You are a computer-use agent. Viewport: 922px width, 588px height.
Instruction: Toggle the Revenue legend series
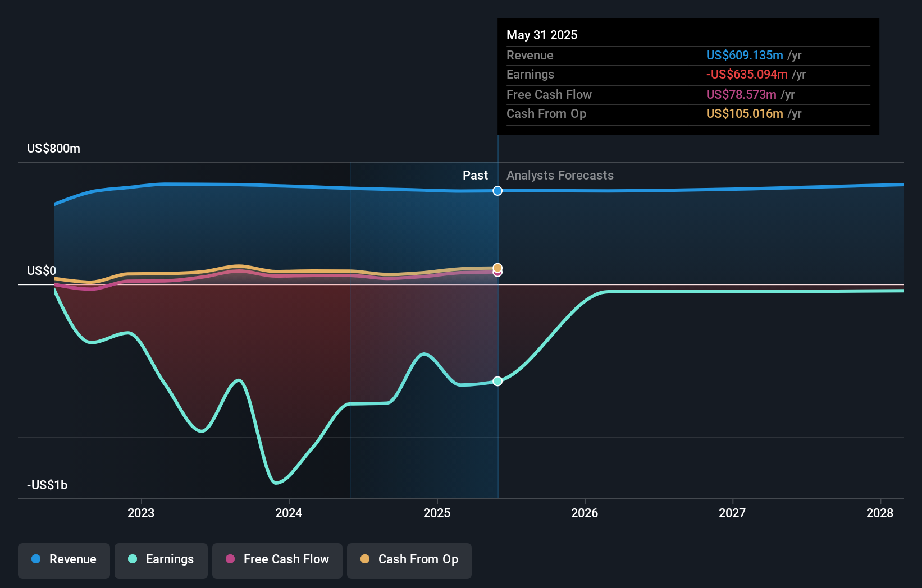pos(64,560)
